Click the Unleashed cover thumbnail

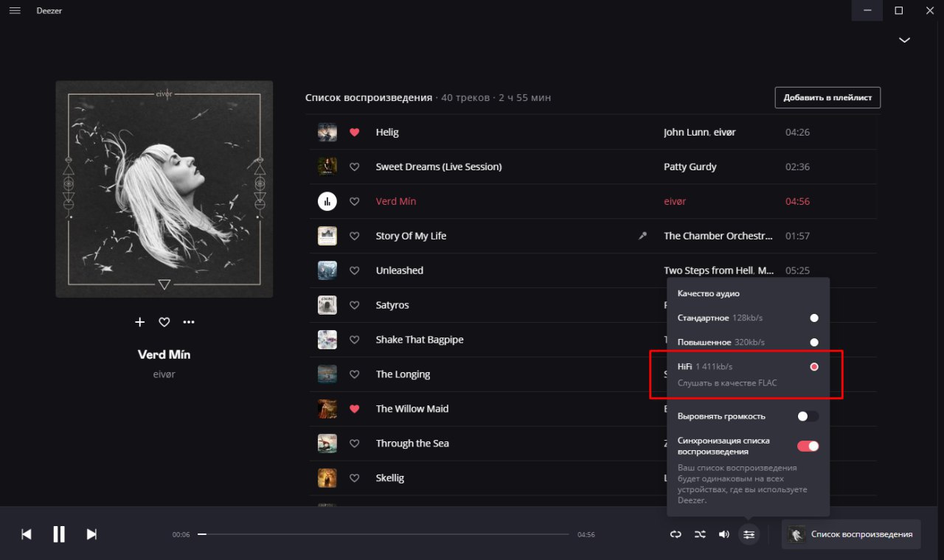[x=327, y=270]
